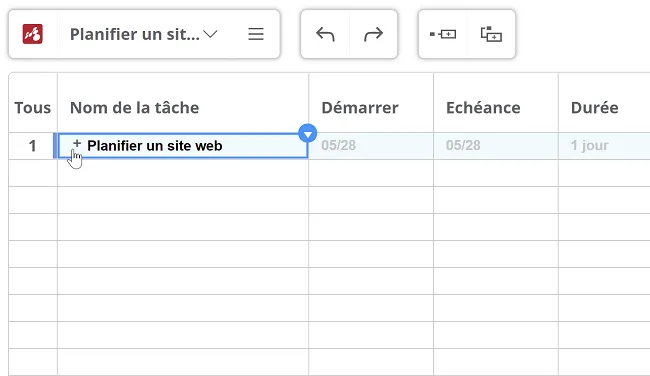
Task: Select row number 1
Action: (x=32, y=146)
